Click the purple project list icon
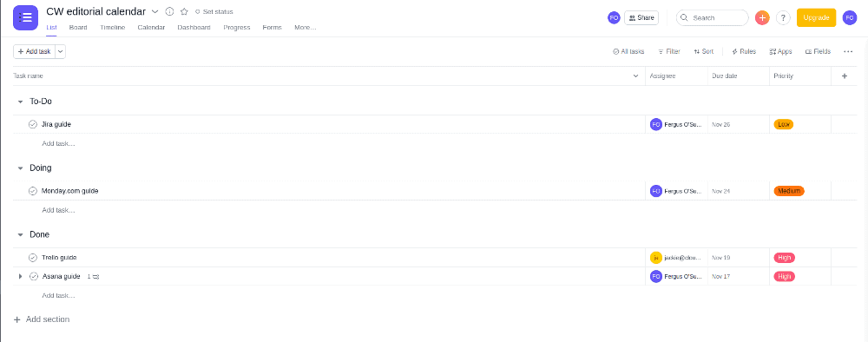This screenshot has width=868, height=342. pos(25,17)
